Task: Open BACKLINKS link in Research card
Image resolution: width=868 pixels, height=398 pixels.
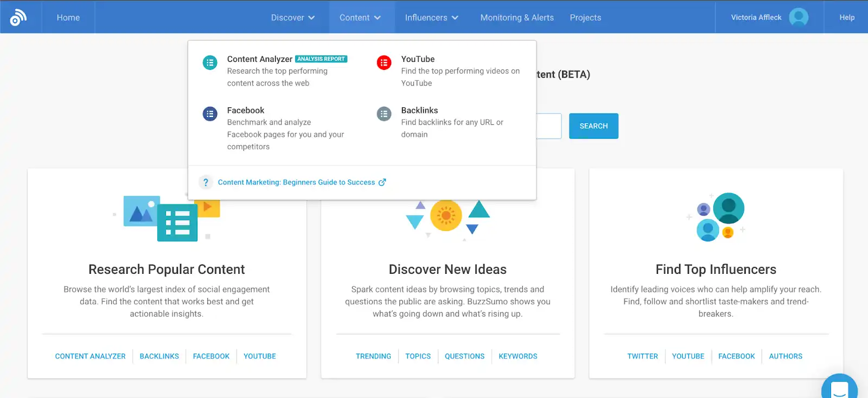Action: pos(159,356)
